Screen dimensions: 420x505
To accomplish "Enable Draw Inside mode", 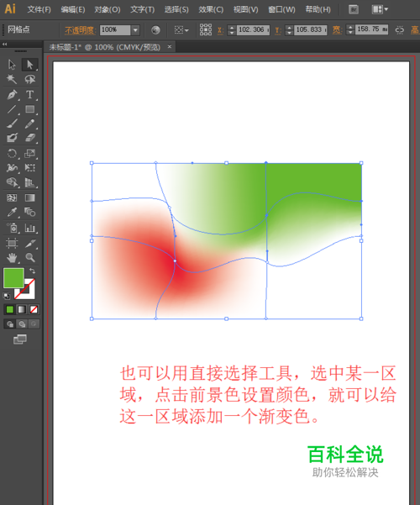I will [34, 324].
